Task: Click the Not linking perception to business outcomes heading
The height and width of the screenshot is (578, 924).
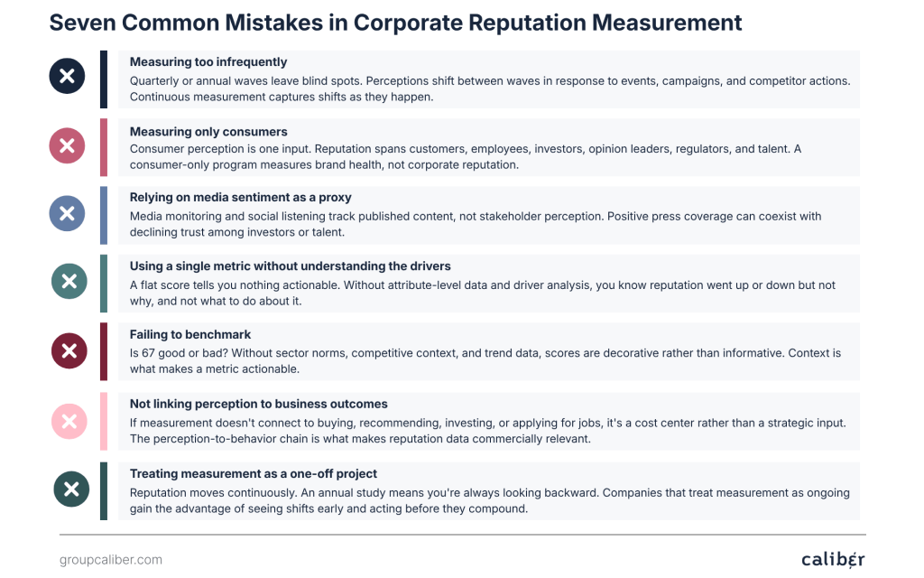Action: pos(259,404)
